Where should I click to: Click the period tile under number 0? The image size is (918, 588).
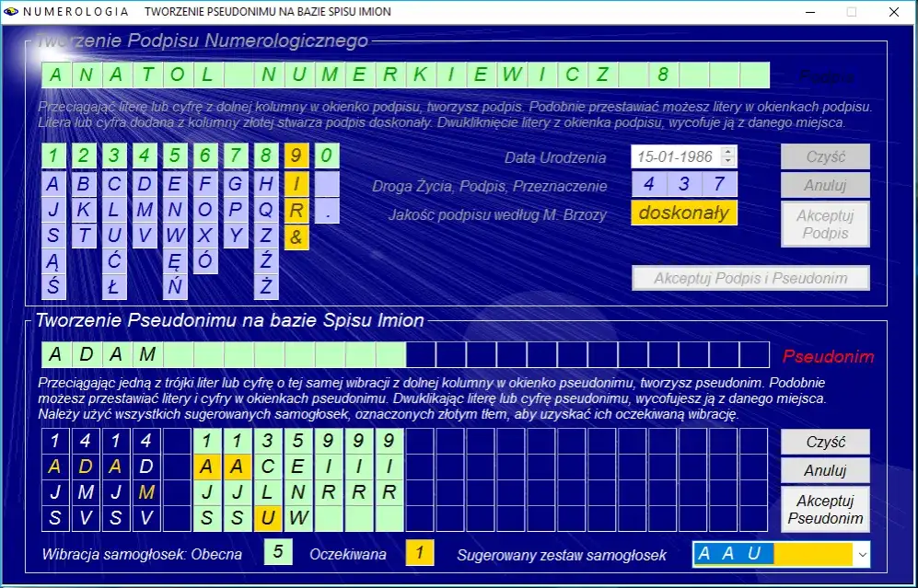click(327, 212)
